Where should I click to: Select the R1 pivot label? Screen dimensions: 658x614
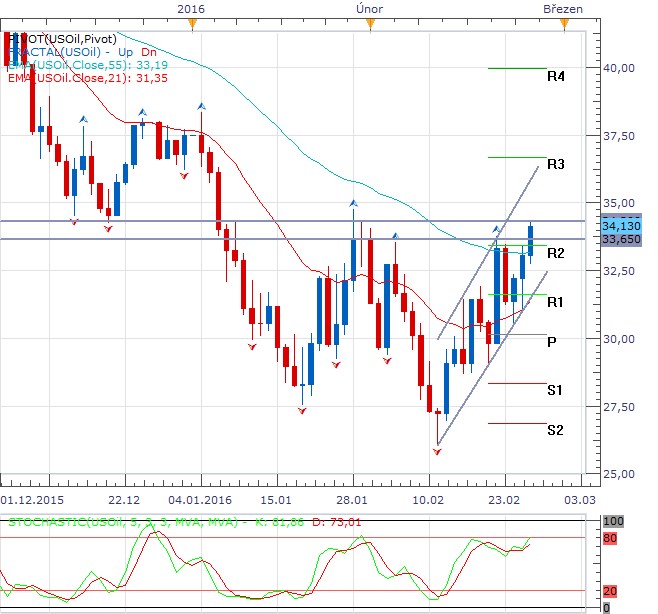[x=555, y=302]
